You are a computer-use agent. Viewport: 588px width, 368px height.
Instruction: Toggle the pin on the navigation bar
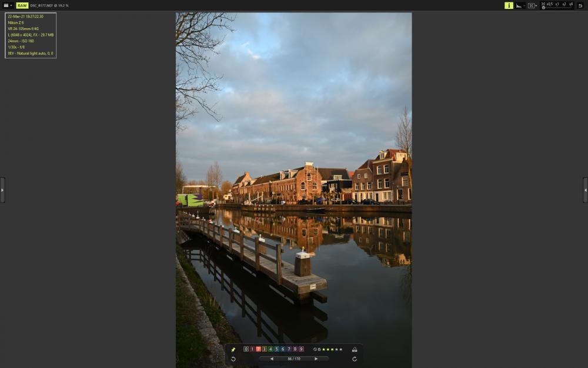click(233, 350)
